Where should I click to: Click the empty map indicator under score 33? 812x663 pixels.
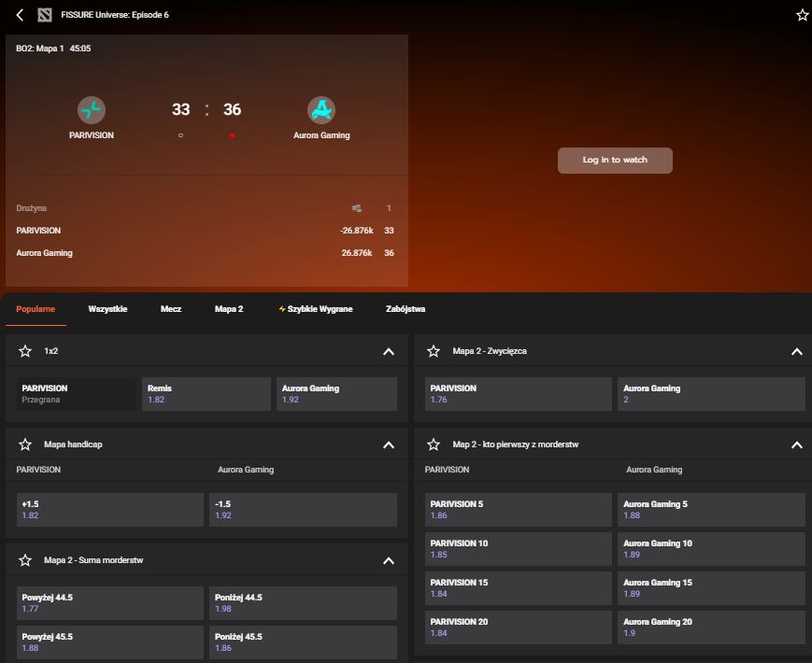[180, 135]
